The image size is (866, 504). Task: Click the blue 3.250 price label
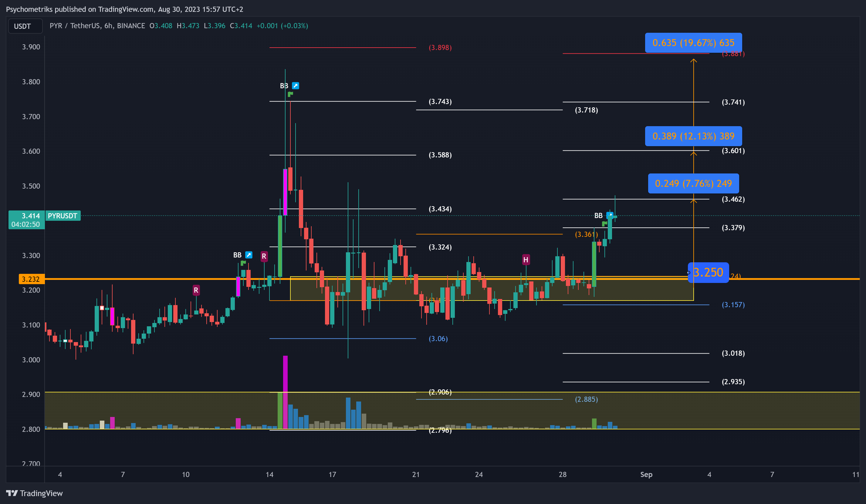point(708,272)
